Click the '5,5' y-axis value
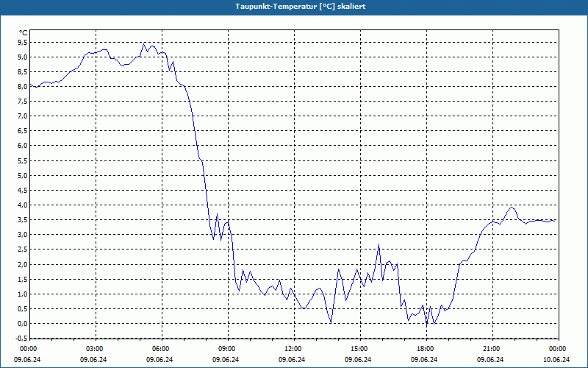 point(23,160)
